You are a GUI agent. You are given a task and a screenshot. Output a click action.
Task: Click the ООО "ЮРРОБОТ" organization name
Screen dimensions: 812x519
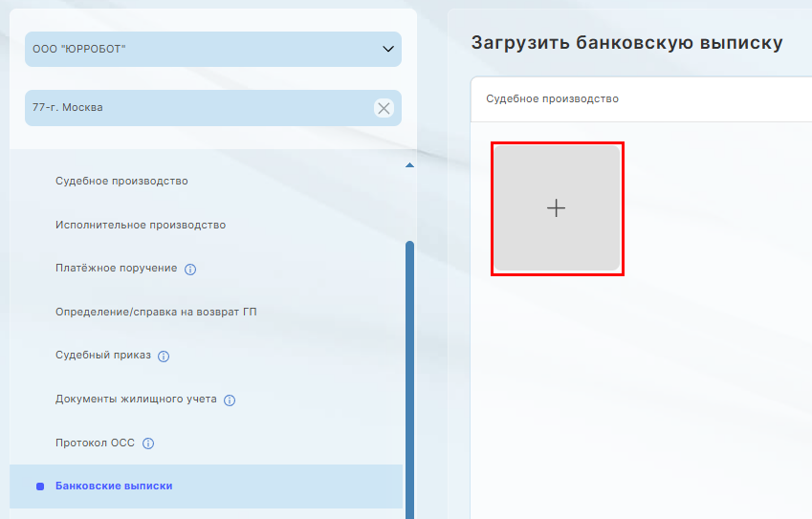[79, 49]
